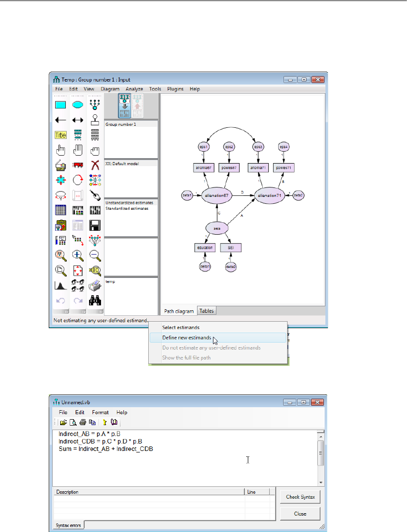This screenshot has height=532, width=407.
Task: Click the drag properties between objects tool
Action: pyautogui.click(x=78, y=240)
